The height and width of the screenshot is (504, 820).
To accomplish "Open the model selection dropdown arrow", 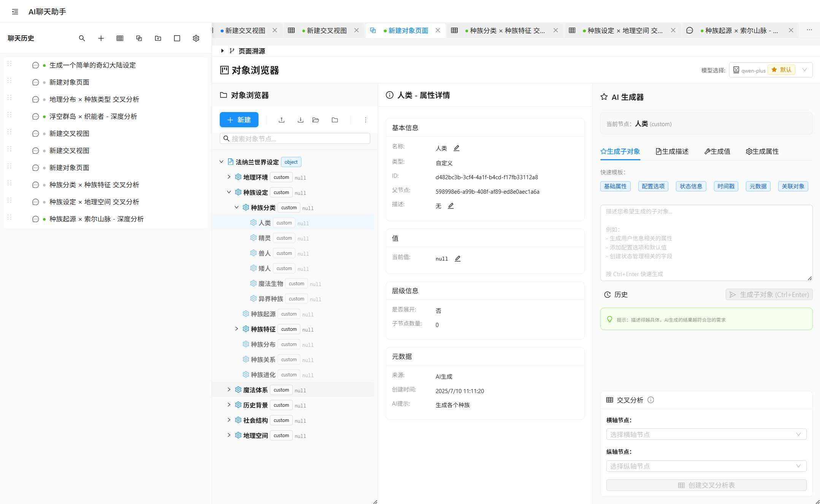I will (805, 70).
